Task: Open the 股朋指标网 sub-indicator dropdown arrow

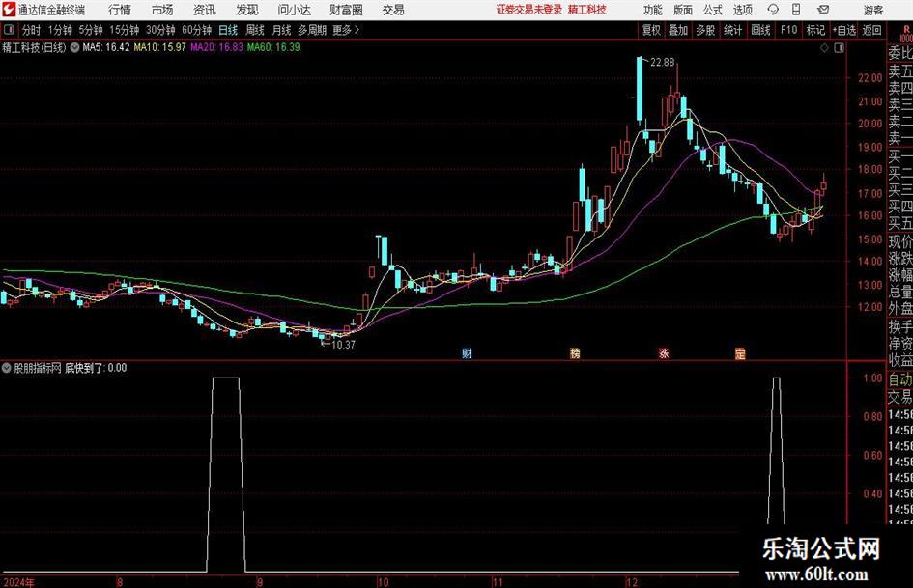Action: click(7, 368)
